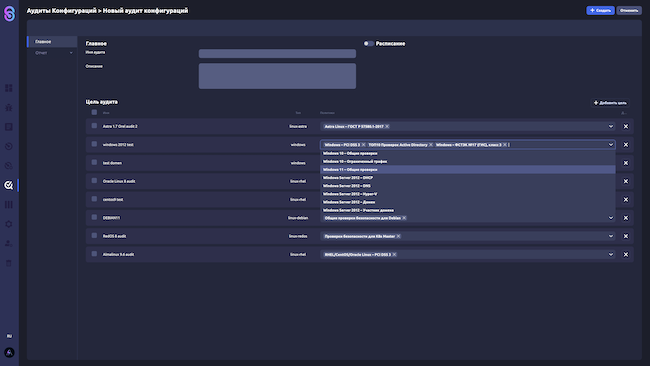Remove the DEBIAN11 target row
The width and height of the screenshot is (650, 366).
coord(626,218)
